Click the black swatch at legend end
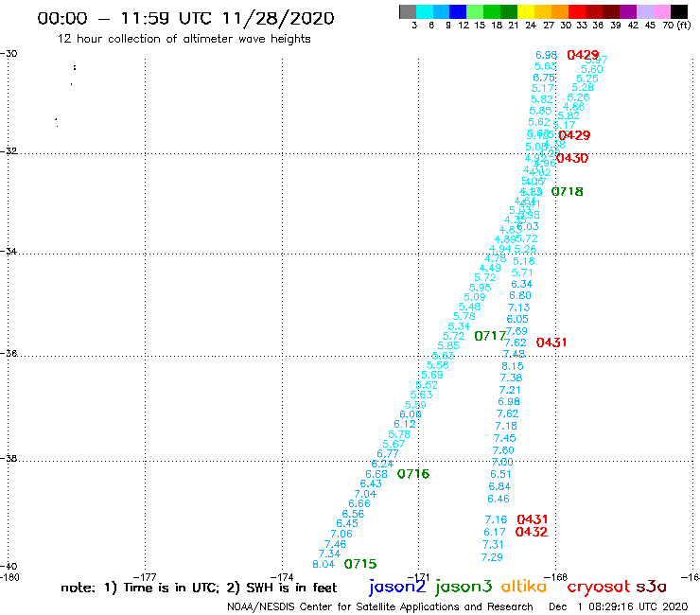 click(678, 11)
